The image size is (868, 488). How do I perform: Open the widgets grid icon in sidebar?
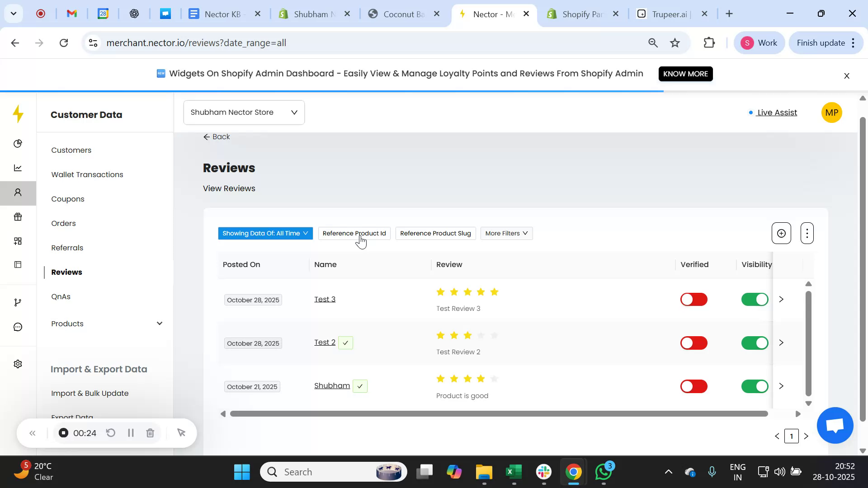(x=18, y=241)
